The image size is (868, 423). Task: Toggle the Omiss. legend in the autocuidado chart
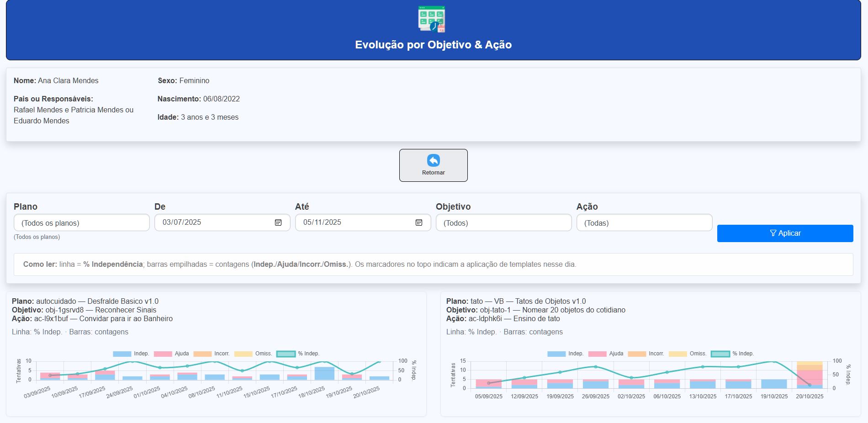[x=253, y=354]
